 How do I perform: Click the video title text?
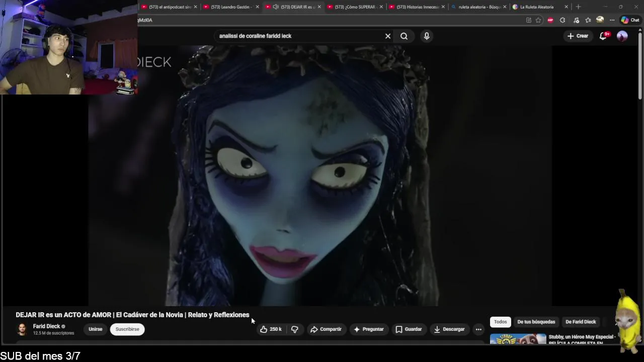click(x=132, y=315)
